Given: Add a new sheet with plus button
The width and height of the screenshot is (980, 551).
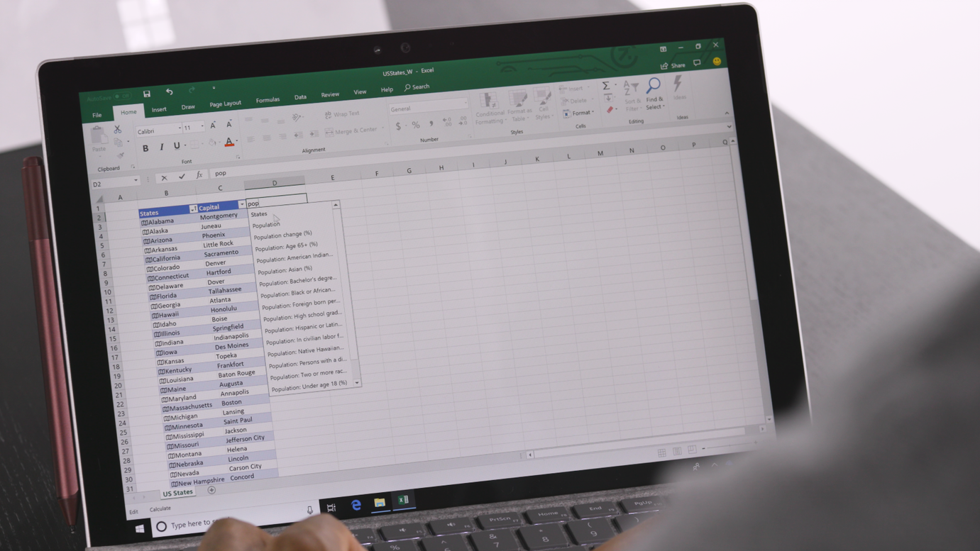Looking at the screenshot, I should (211, 490).
